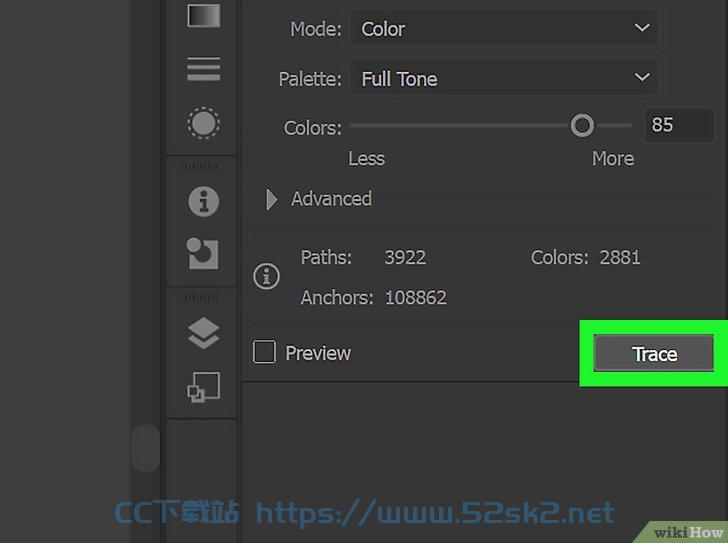Open the Info panel icon

(203, 201)
